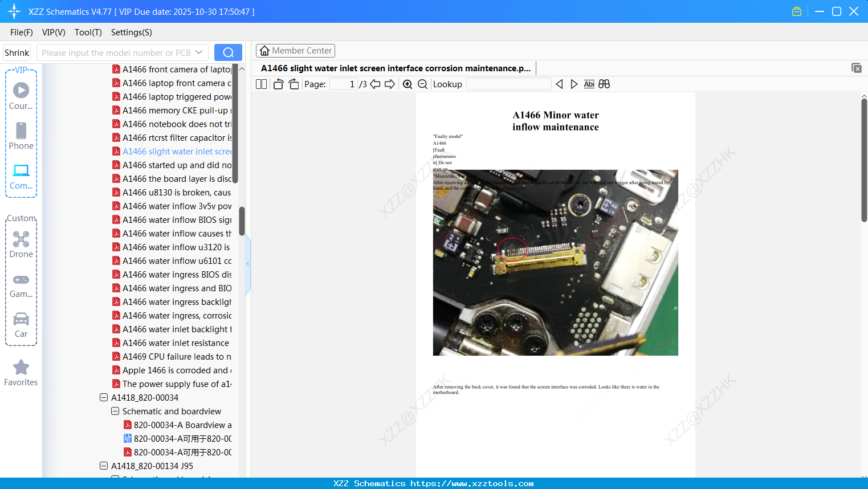The width and height of the screenshot is (868, 489).
Task: Select the Computer category laptop icon
Action: [x=21, y=177]
